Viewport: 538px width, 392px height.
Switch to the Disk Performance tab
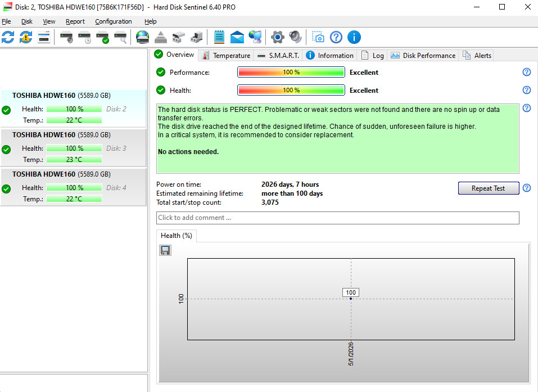pyautogui.click(x=423, y=56)
